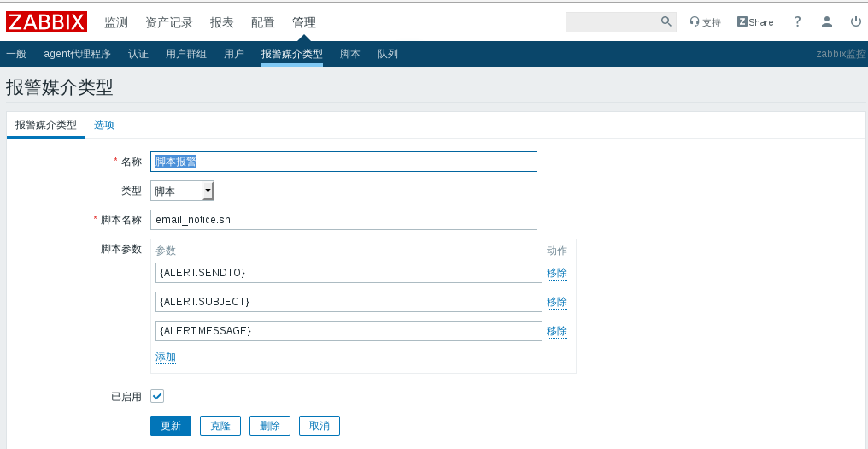Click the search magnifier icon
868x449 pixels.
point(666,21)
